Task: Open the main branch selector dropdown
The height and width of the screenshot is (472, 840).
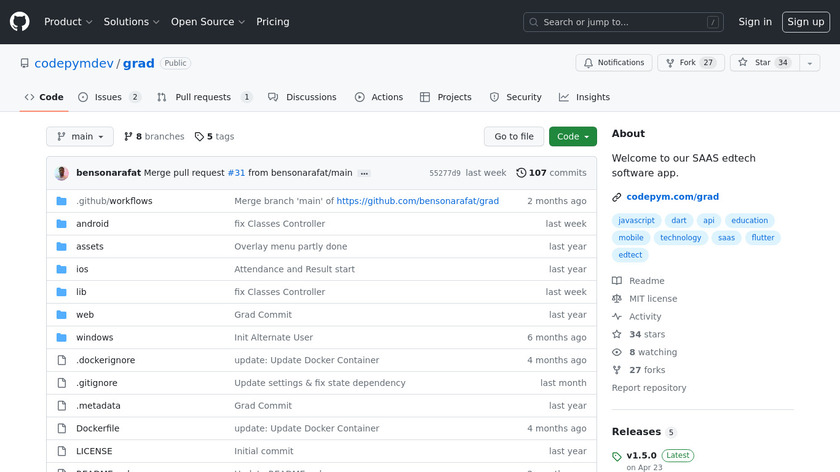Action: [80, 137]
